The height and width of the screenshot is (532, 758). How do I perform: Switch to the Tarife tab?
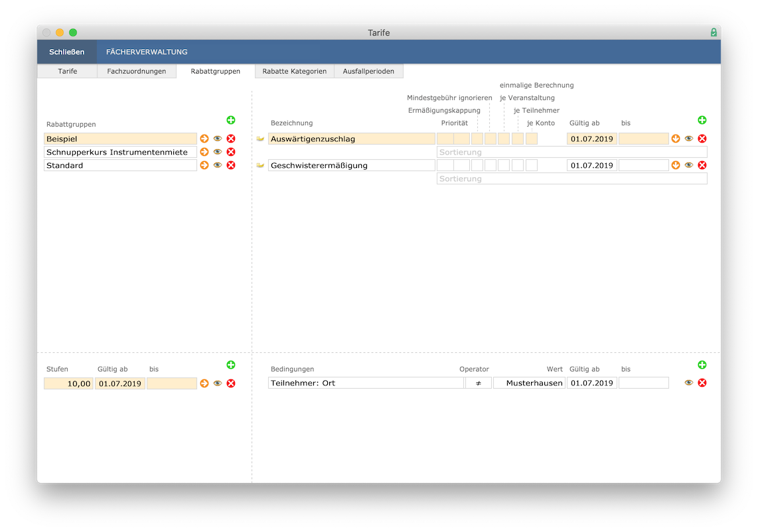[67, 71]
